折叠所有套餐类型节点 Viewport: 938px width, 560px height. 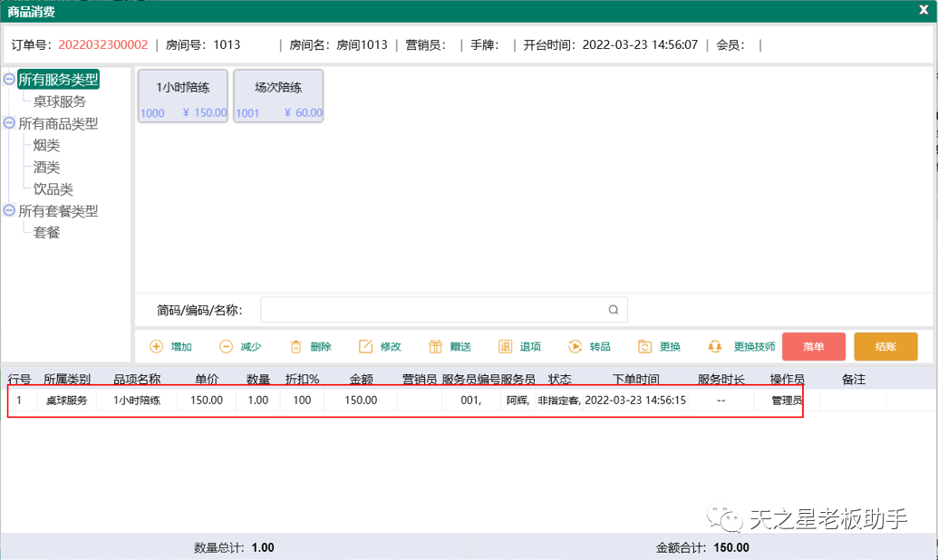tap(11, 210)
